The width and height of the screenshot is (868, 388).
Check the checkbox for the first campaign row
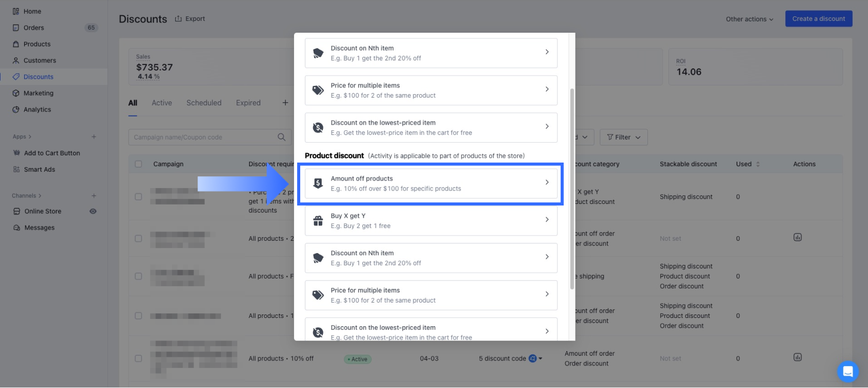[138, 197]
